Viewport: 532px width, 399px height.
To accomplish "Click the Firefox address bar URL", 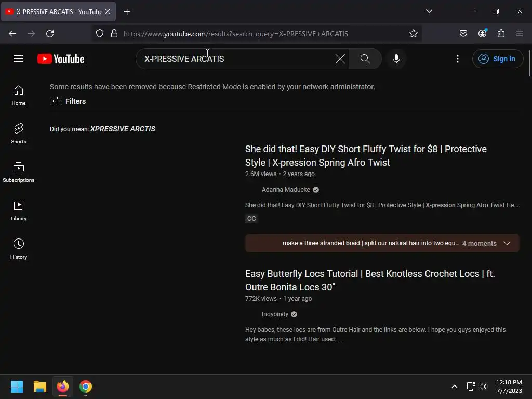I will coord(236,34).
